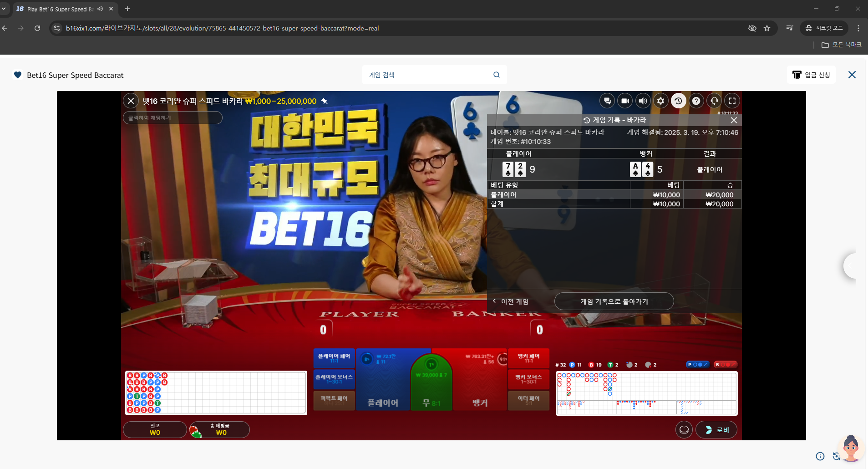Return to 로비 lobby
Screen dimensions: 868x469
(716, 429)
